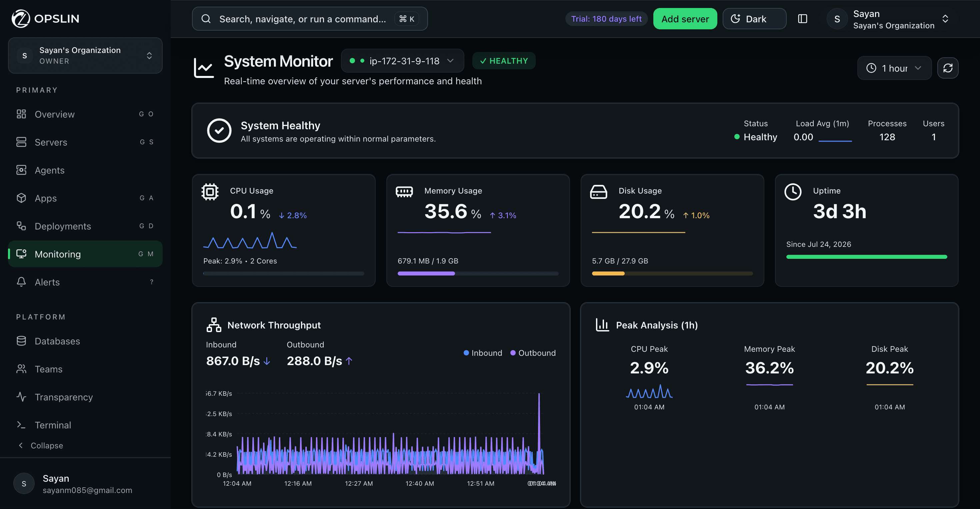The image size is (980, 509).
Task: Click the Terminal prompt icon
Action: click(x=21, y=425)
